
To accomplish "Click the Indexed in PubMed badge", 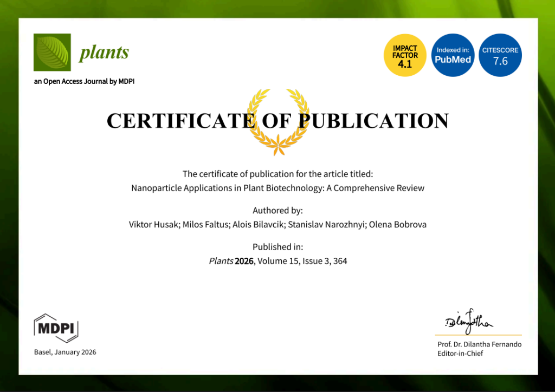I will coord(453,56).
